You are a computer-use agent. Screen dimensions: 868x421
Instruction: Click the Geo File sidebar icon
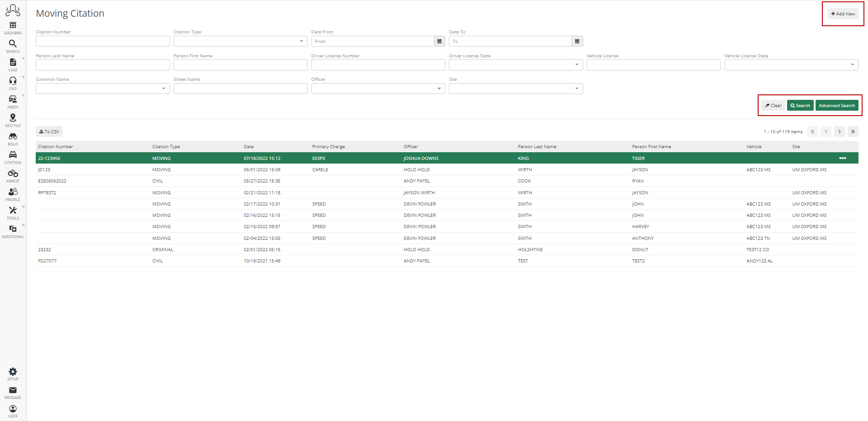pos(12,118)
